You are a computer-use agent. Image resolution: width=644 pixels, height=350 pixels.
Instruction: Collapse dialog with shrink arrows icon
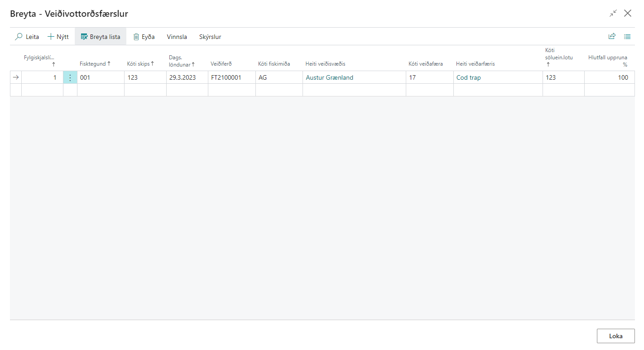[613, 13]
